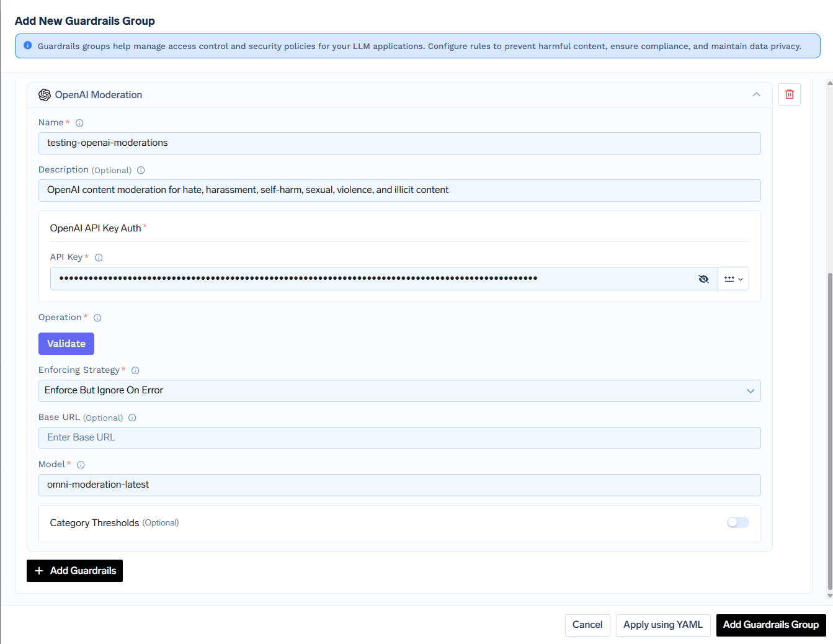The width and height of the screenshot is (833, 644).
Task: Click the blue info icon in banner
Action: [x=28, y=45]
